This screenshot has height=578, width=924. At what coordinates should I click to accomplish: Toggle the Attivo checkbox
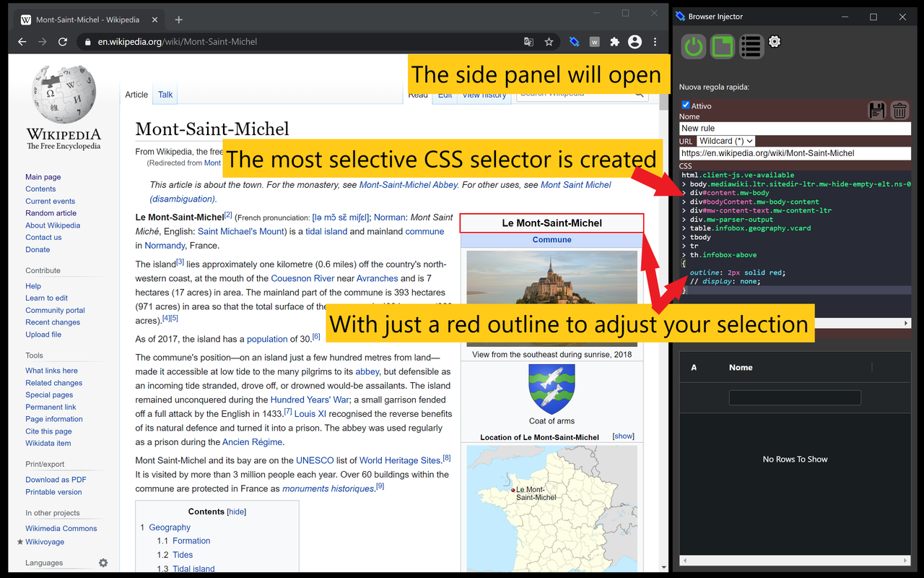coord(685,105)
